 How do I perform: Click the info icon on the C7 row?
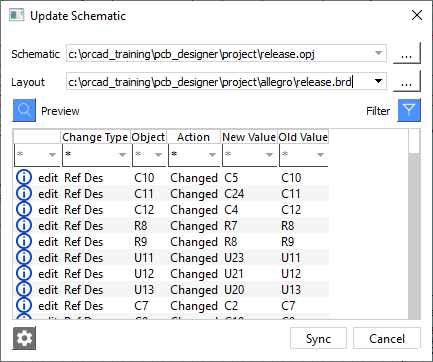[x=24, y=305]
